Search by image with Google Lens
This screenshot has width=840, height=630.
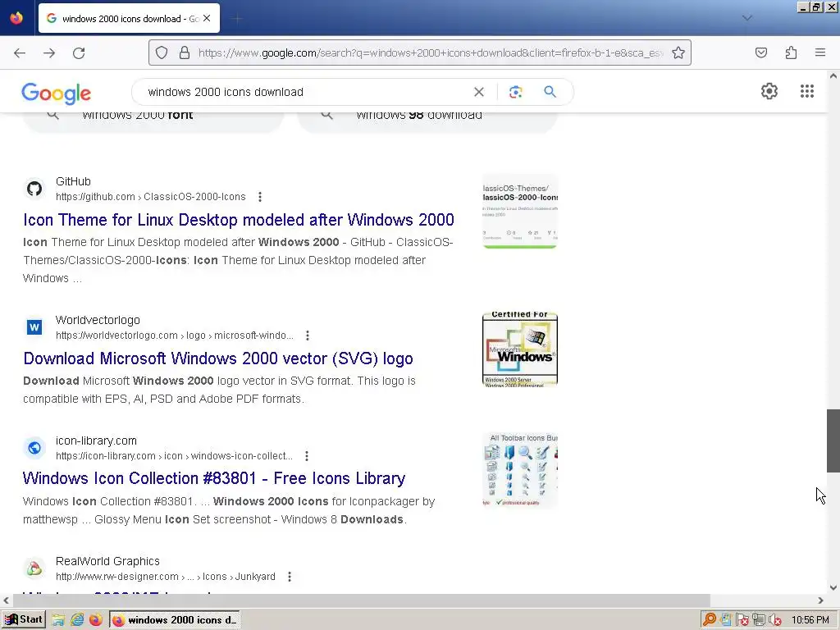(515, 92)
